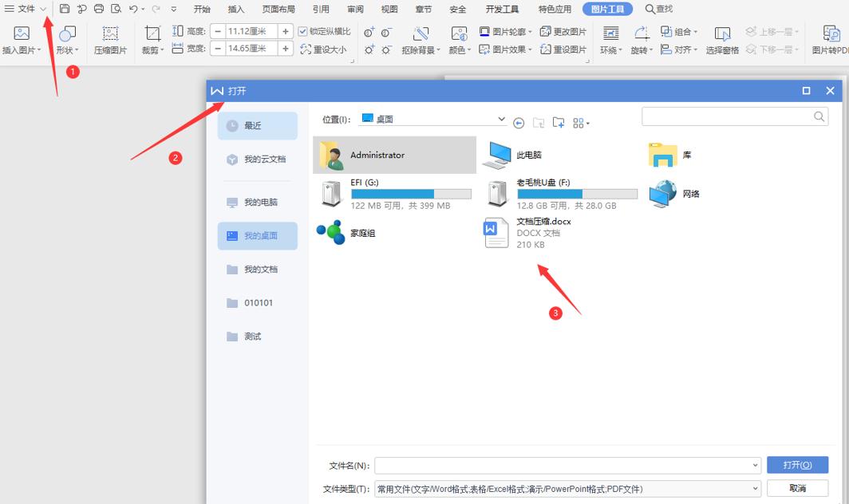Select the 老毛桃U盘 (F:) drive
This screenshot has height=504, width=849.
coord(560,194)
